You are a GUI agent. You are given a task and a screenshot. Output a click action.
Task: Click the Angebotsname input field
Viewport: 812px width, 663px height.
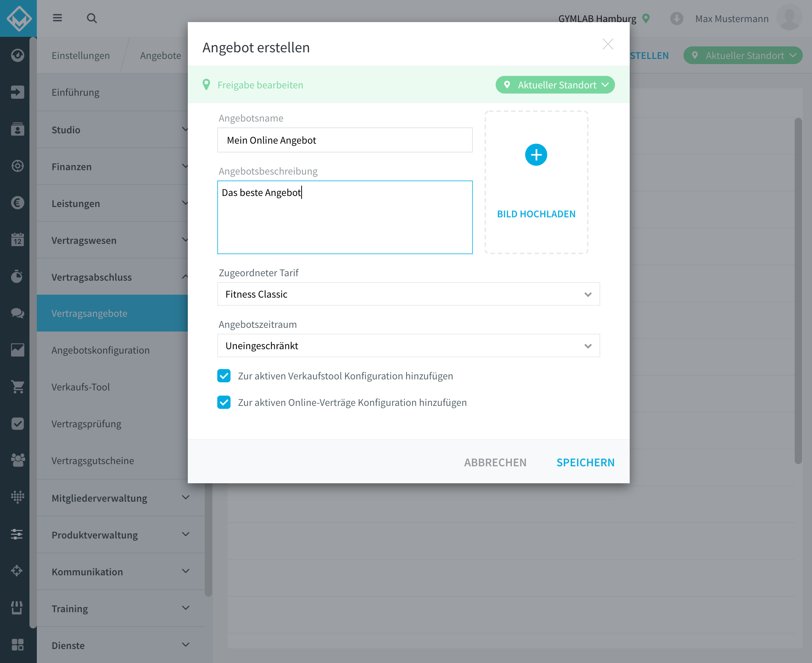click(x=345, y=140)
